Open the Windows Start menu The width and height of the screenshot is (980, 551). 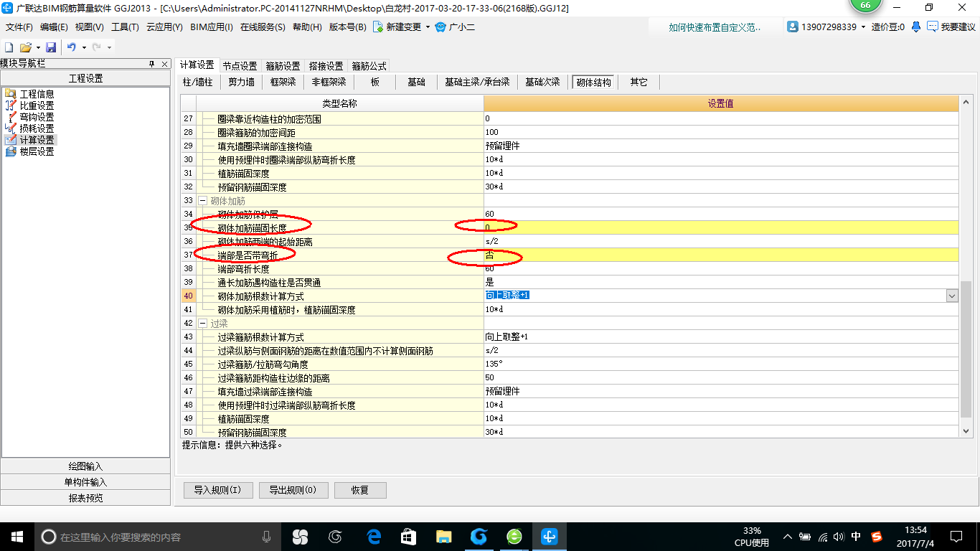pyautogui.click(x=16, y=536)
